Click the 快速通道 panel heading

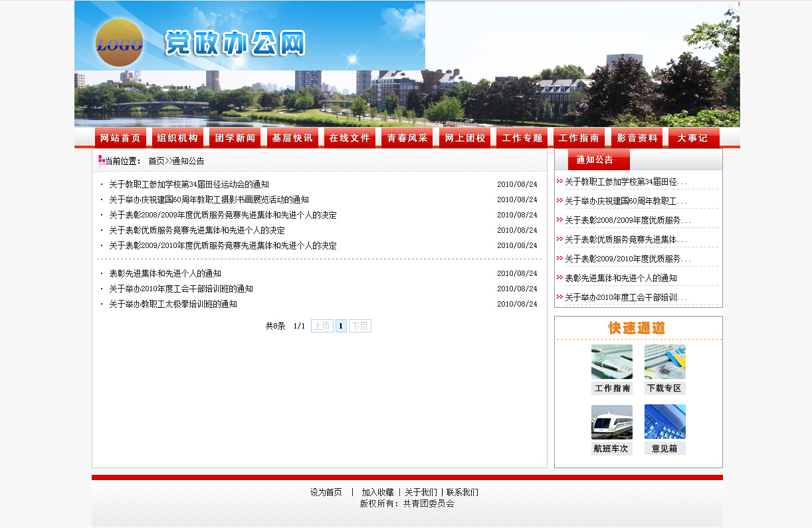pyautogui.click(x=637, y=328)
